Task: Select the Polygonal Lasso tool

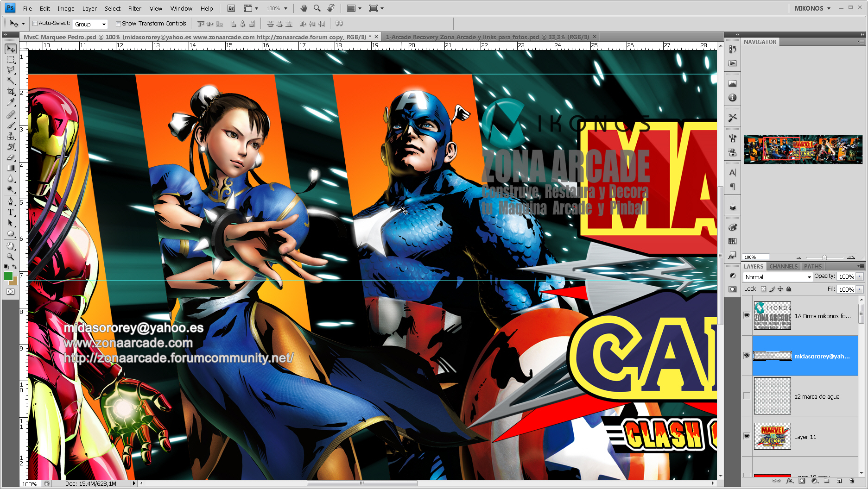Action: (11, 70)
